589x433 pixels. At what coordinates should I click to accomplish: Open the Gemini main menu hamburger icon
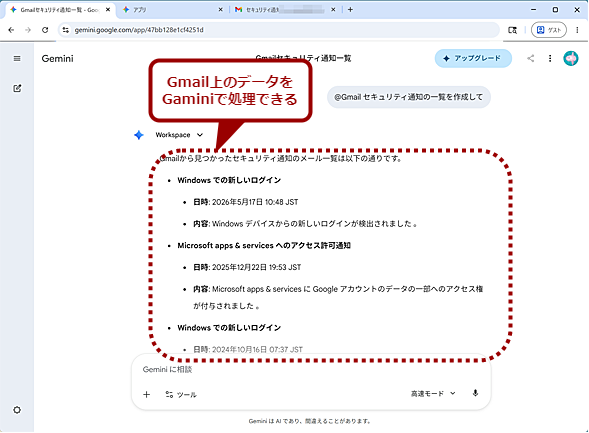(x=17, y=59)
